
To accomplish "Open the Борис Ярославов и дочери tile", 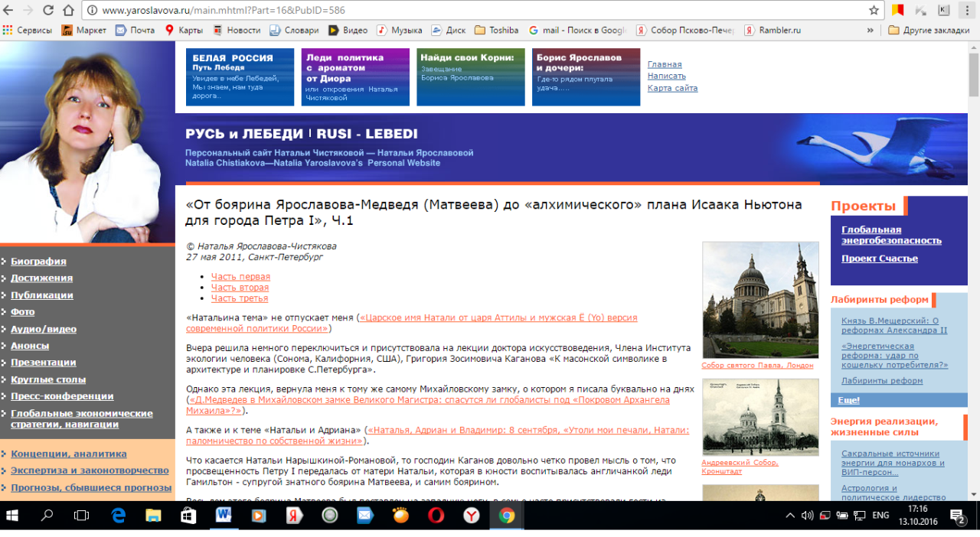I will [x=586, y=77].
